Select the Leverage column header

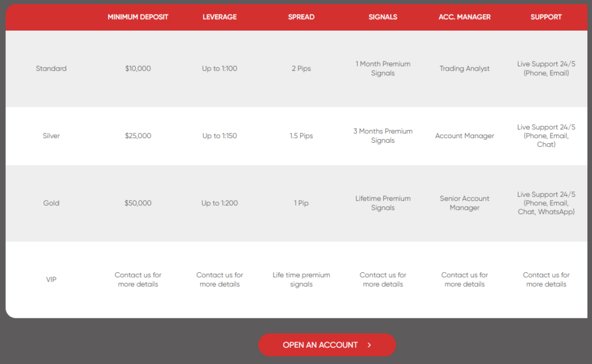tap(220, 17)
